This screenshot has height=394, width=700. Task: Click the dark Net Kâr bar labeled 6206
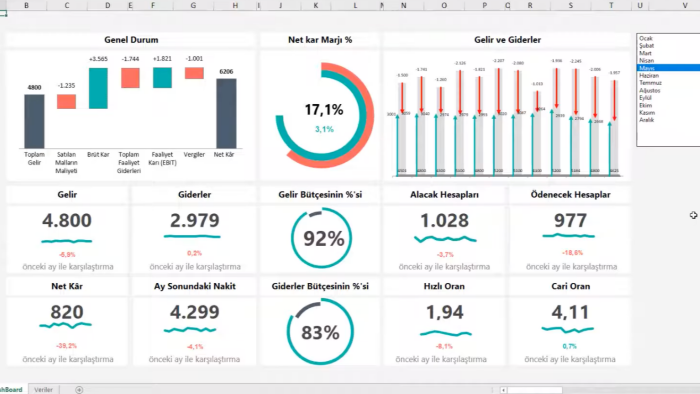(226, 113)
